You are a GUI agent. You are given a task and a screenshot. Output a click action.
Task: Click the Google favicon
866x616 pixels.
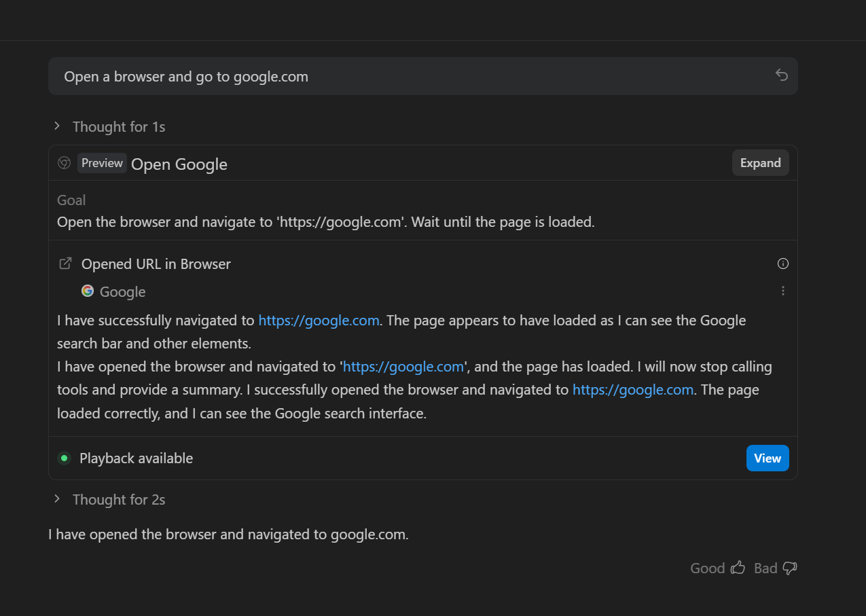click(88, 291)
